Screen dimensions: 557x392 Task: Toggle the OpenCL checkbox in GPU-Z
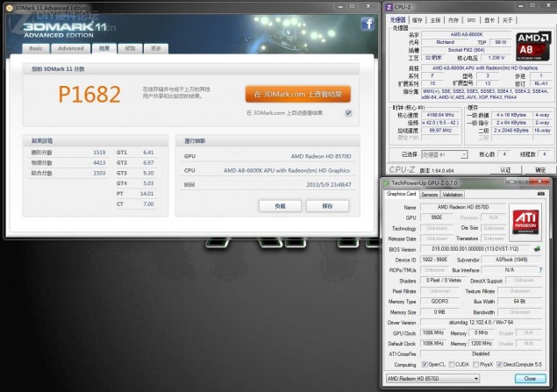[425, 364]
